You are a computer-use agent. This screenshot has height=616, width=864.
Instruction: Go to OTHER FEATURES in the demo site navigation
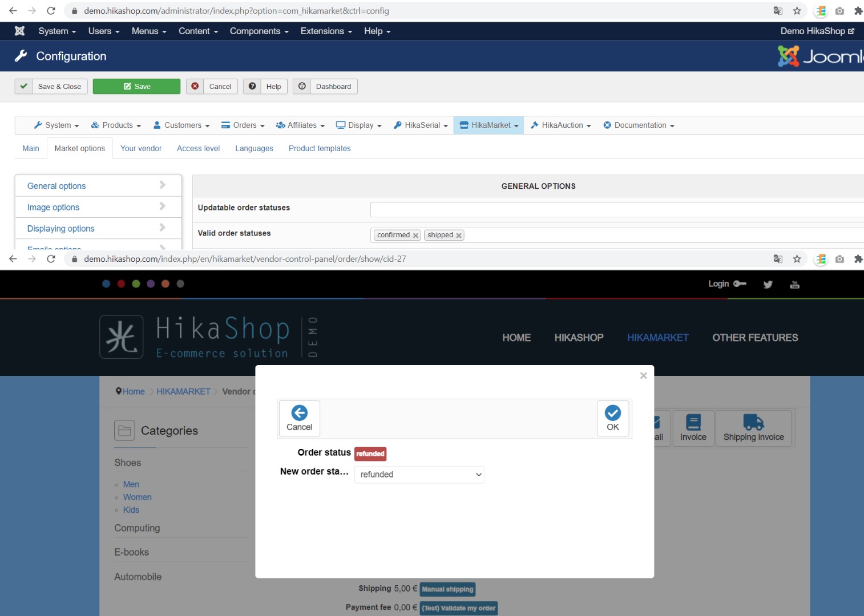click(755, 338)
